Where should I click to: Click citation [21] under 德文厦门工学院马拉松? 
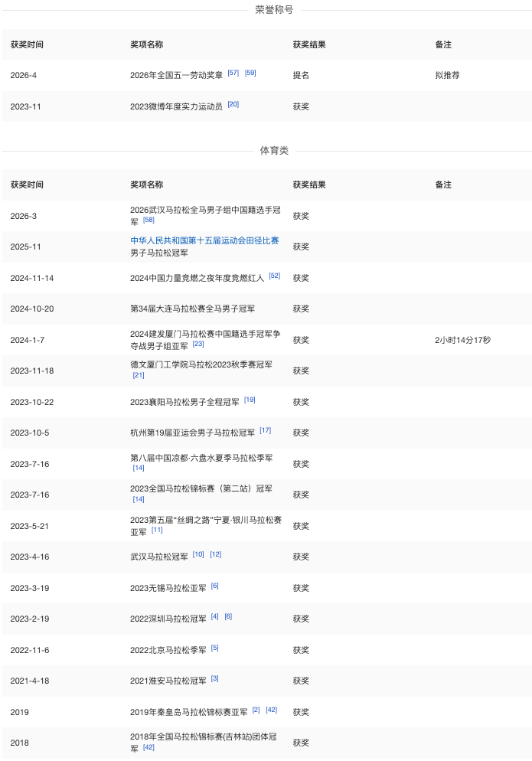click(x=139, y=375)
